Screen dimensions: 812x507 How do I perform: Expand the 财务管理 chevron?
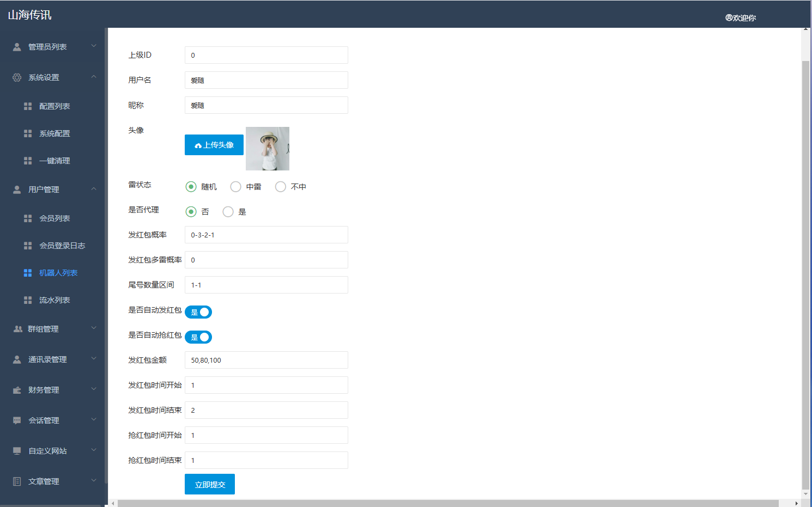click(x=94, y=389)
